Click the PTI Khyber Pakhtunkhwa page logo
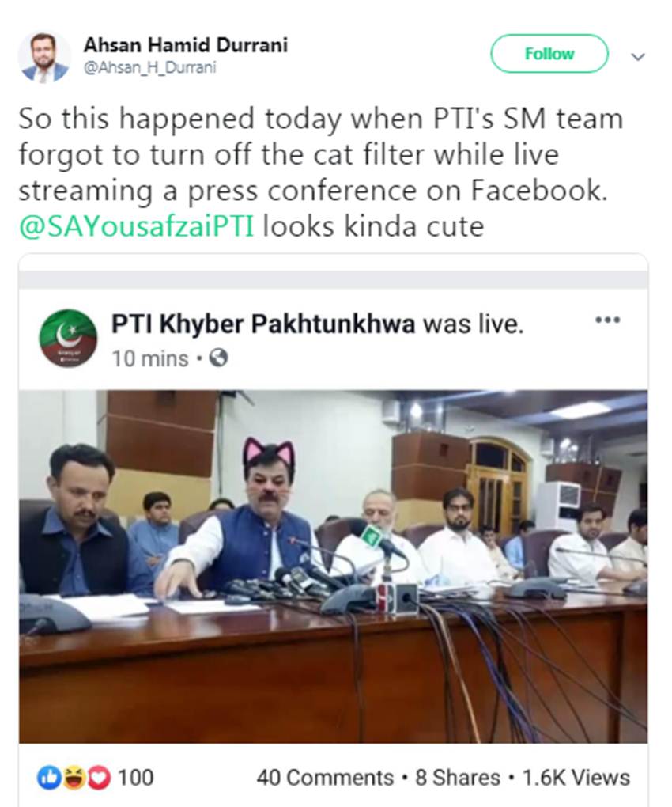Screen dimensions: 672x807 pyautogui.click(x=68, y=338)
